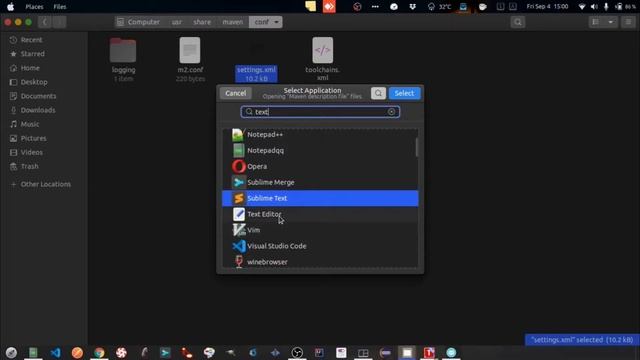The width and height of the screenshot is (640, 360).
Task: Pick Visual Studio Code in the list
Action: (x=320, y=246)
